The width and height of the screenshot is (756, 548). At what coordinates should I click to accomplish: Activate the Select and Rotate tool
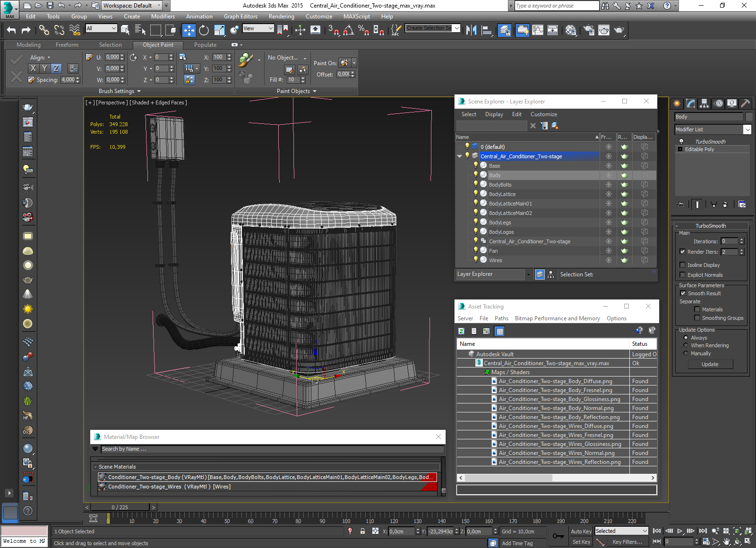tap(204, 30)
